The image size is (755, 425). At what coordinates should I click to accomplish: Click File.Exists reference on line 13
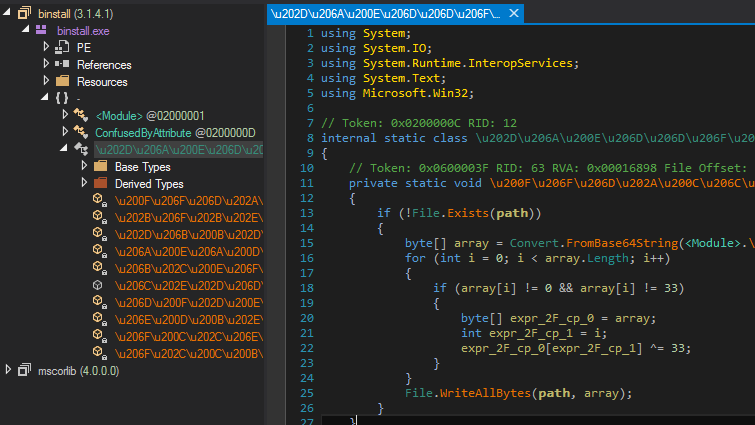coord(450,213)
